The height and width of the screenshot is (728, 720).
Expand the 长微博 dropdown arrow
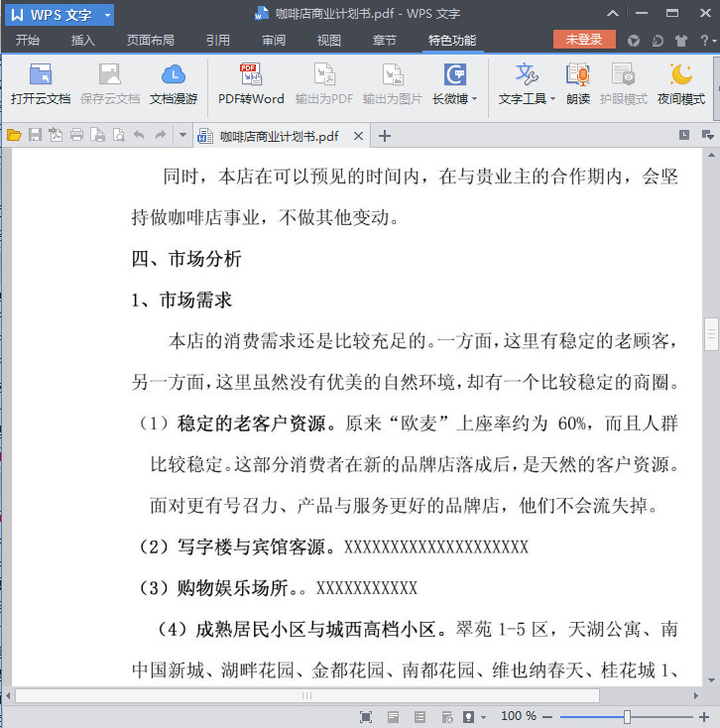pos(474,99)
